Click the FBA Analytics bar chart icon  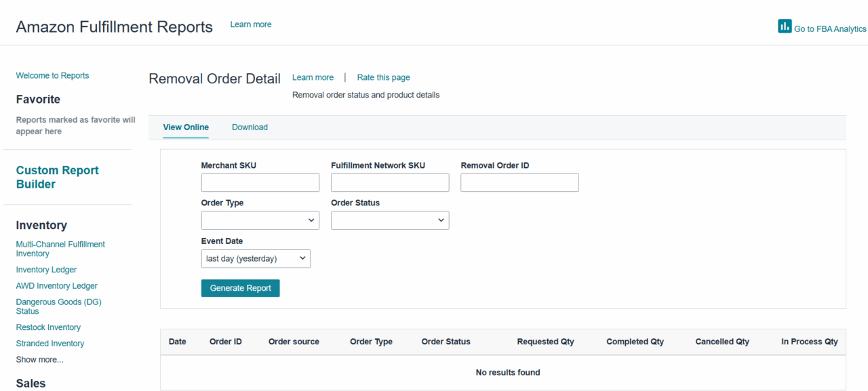[785, 26]
